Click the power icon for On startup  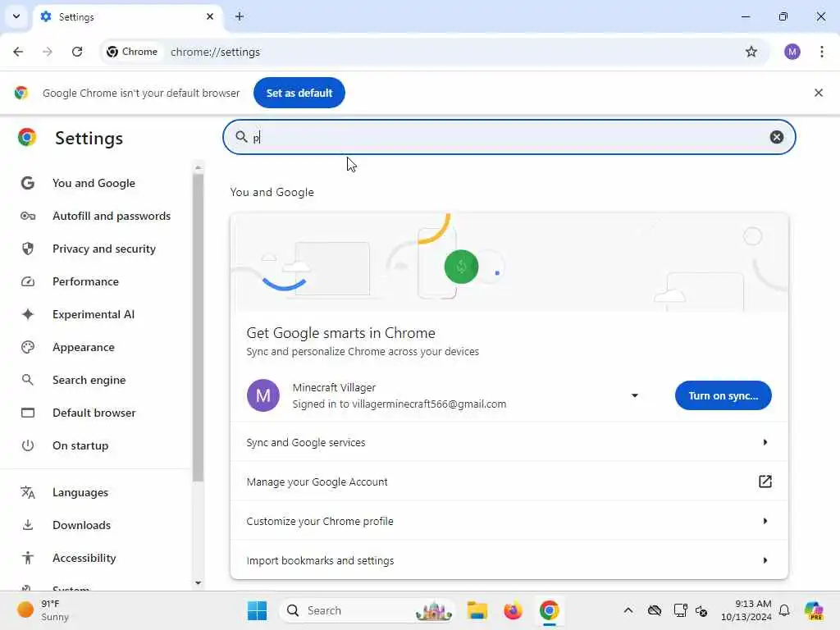tap(28, 445)
